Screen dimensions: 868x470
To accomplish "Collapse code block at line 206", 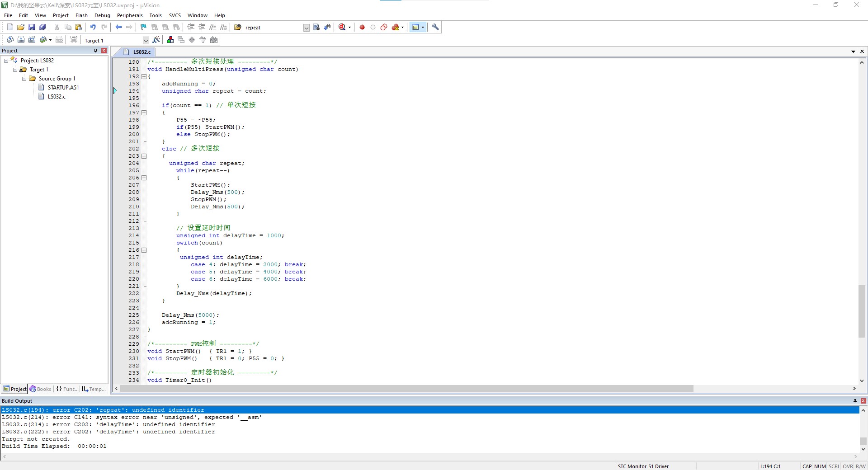I will point(144,178).
